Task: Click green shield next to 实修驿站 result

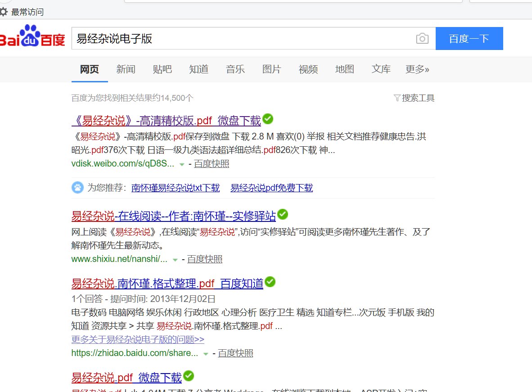Action: [283, 215]
